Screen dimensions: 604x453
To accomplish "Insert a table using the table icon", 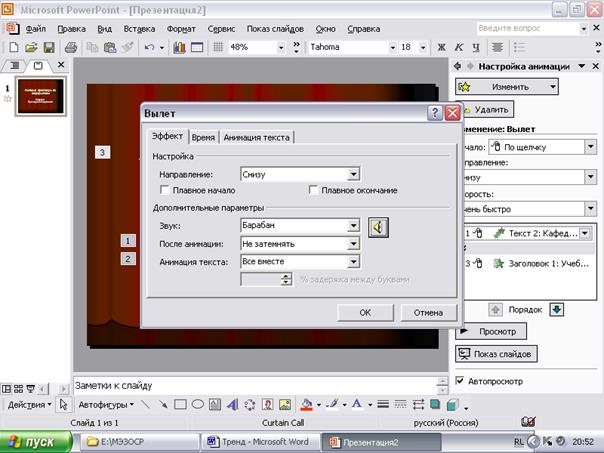I will coord(197,47).
